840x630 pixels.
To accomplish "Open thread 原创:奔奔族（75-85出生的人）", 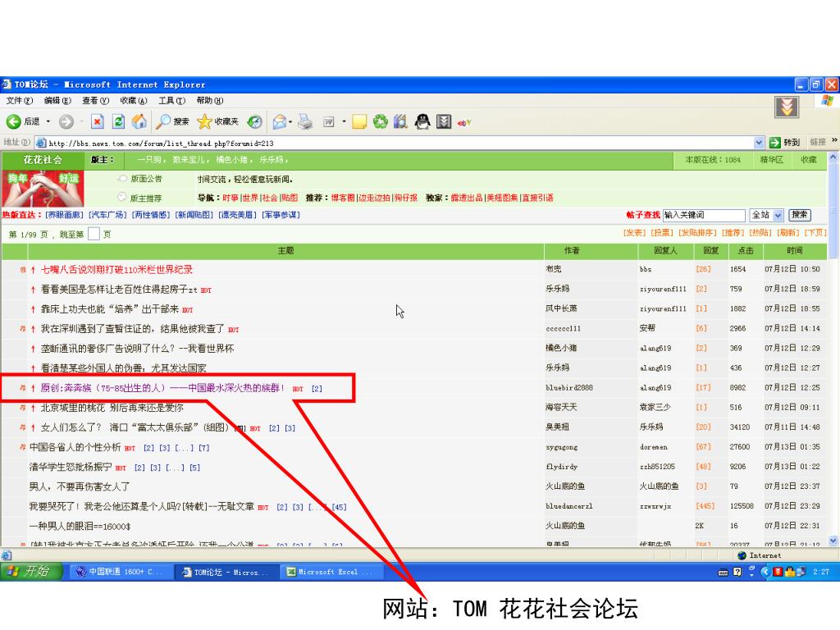I will click(x=162, y=388).
